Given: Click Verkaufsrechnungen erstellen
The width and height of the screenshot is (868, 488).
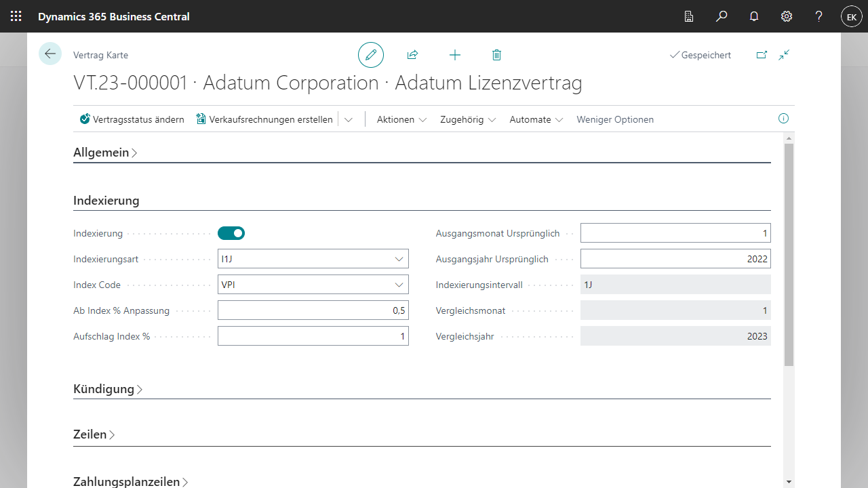Looking at the screenshot, I should click(x=264, y=119).
